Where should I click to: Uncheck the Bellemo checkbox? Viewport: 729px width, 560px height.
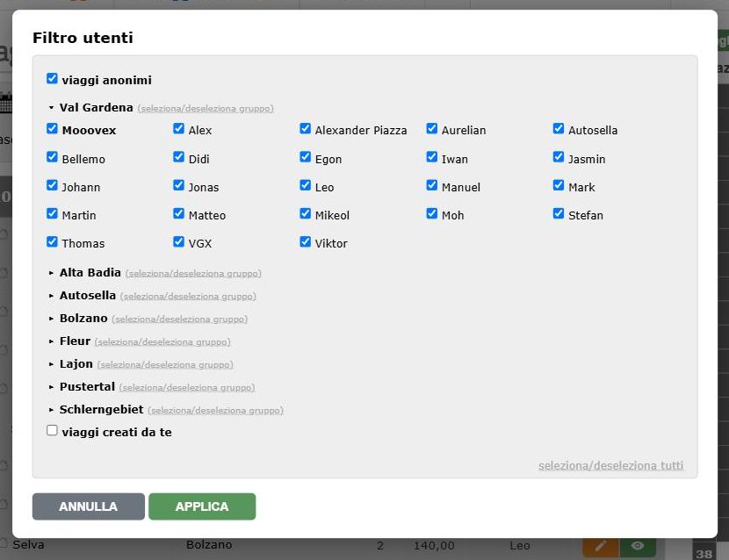point(52,157)
